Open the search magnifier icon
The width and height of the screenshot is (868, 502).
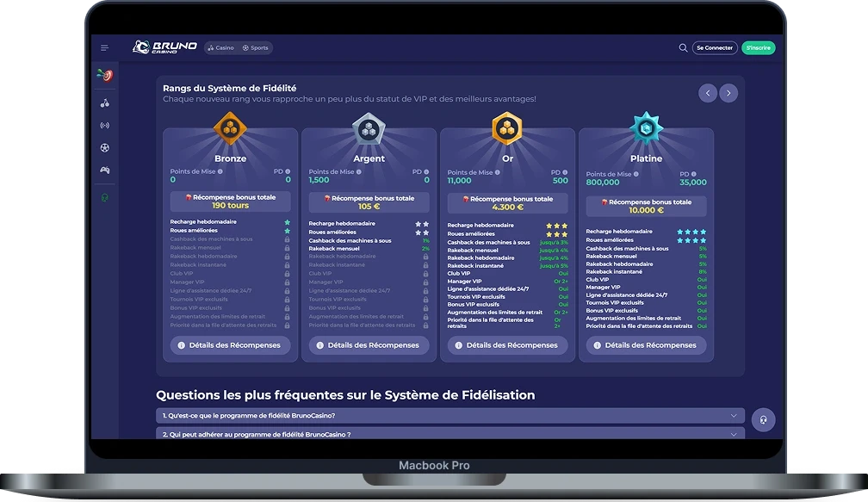coord(683,48)
